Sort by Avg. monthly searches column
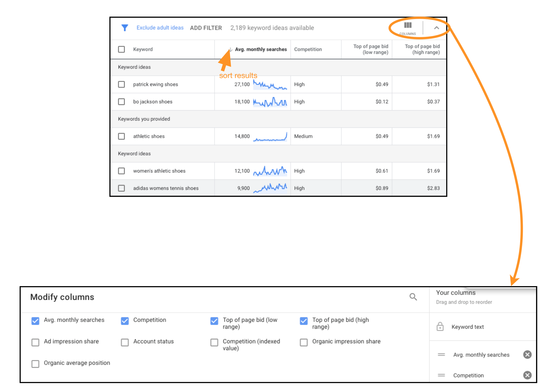The image size is (555, 392). tap(261, 49)
